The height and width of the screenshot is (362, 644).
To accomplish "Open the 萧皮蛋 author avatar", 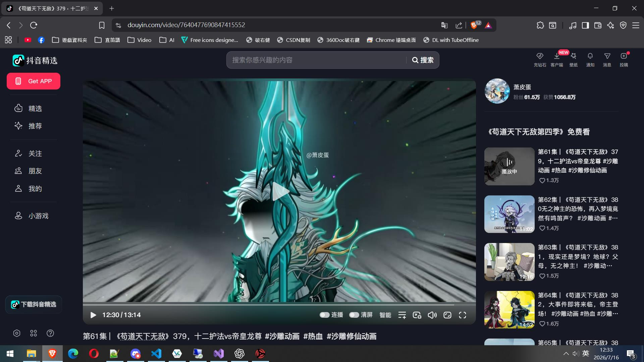I will (497, 91).
